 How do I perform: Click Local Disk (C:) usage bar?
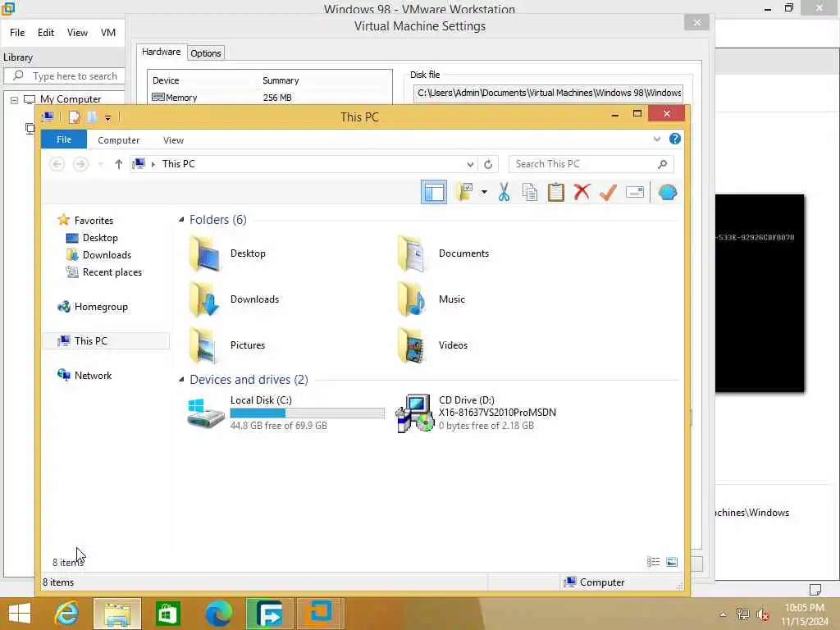coord(307,413)
